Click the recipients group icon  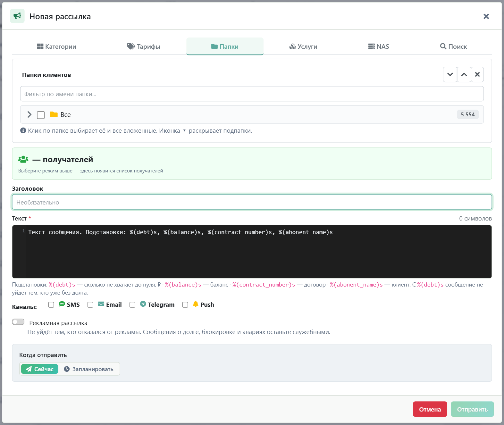23,159
